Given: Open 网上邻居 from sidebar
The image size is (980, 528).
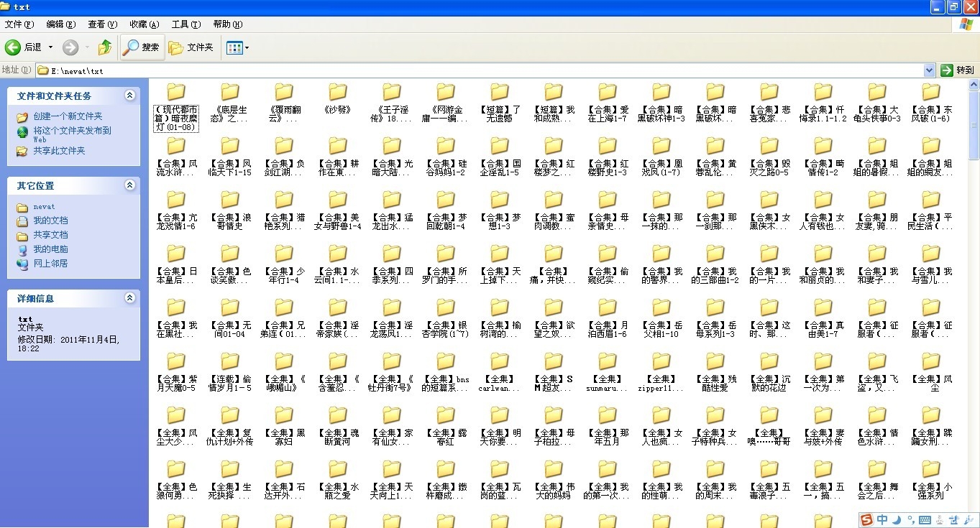Looking at the screenshot, I should click(x=50, y=264).
